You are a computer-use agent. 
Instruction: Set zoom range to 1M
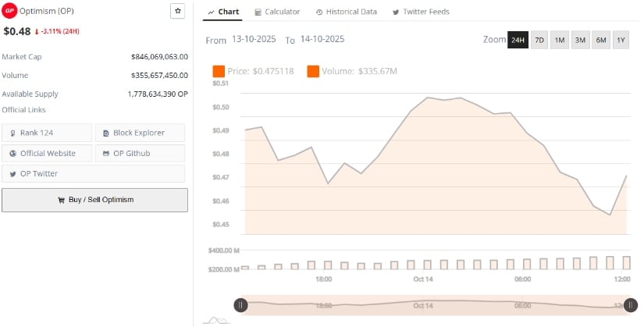560,40
